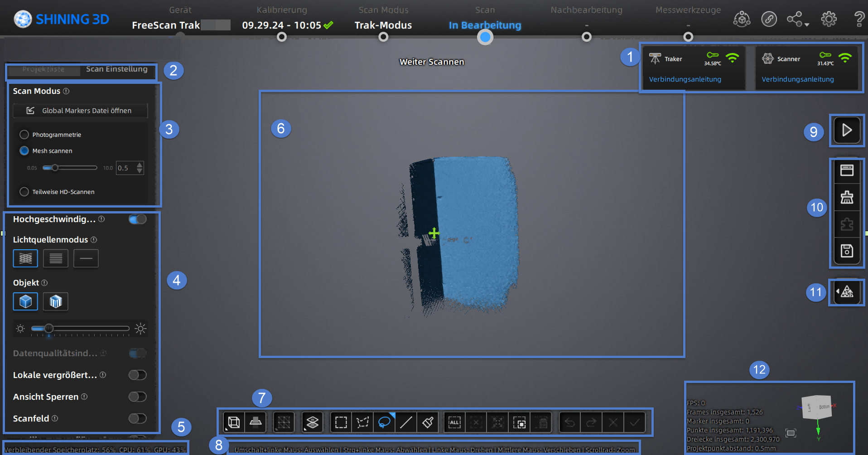Image resolution: width=868 pixels, height=455 pixels.
Task: Toggle the Ansicht Sperren switch
Action: (137, 397)
